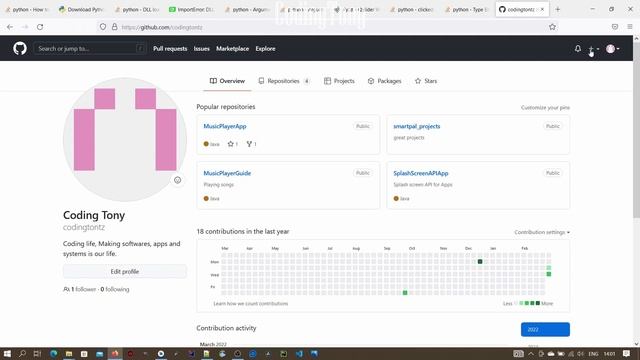The width and height of the screenshot is (640, 360).
Task: View the 0 following link
Action: pyautogui.click(x=115, y=289)
